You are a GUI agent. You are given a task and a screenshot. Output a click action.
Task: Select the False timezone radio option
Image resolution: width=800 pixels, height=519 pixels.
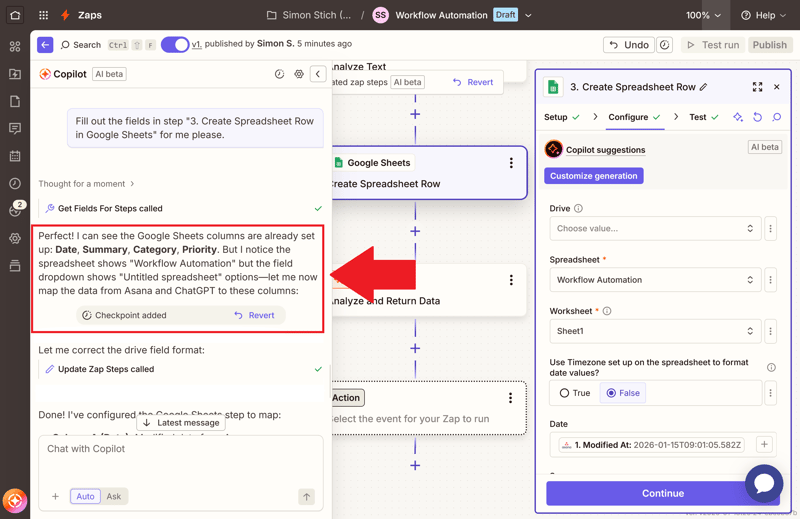[611, 393]
